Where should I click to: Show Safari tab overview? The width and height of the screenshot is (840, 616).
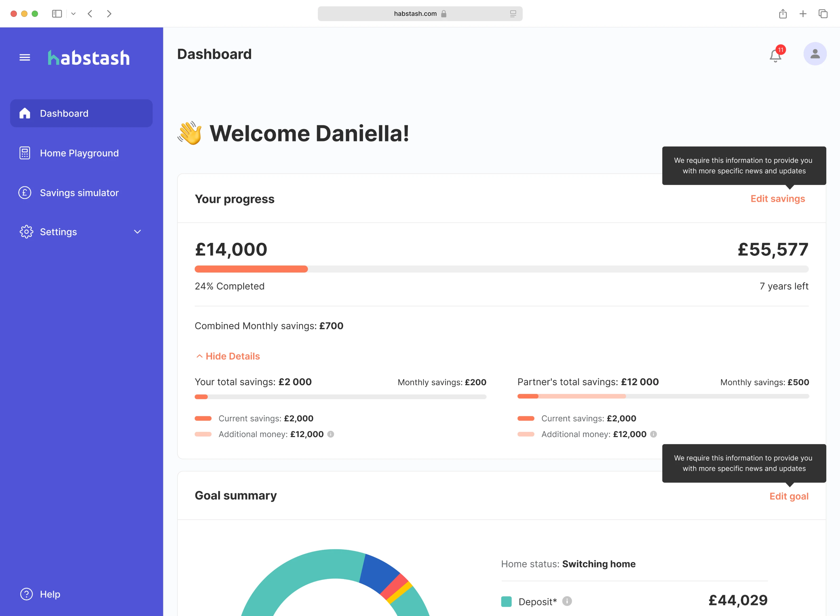[x=823, y=14]
